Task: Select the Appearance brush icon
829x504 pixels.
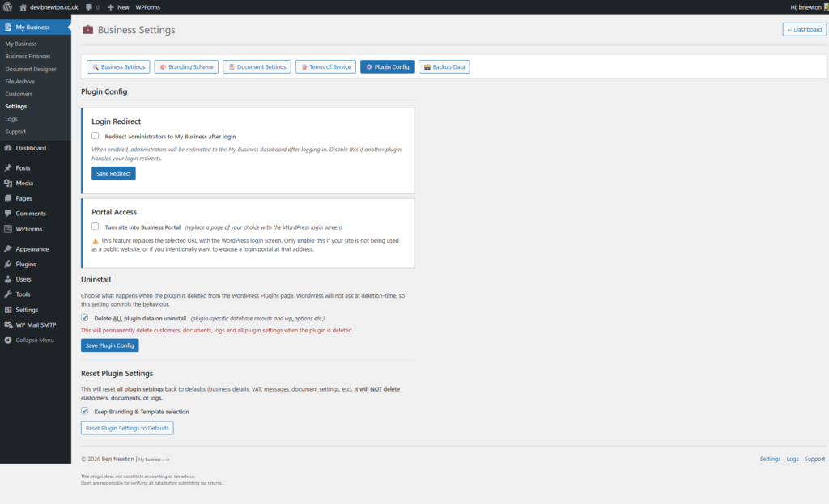Action: point(8,249)
